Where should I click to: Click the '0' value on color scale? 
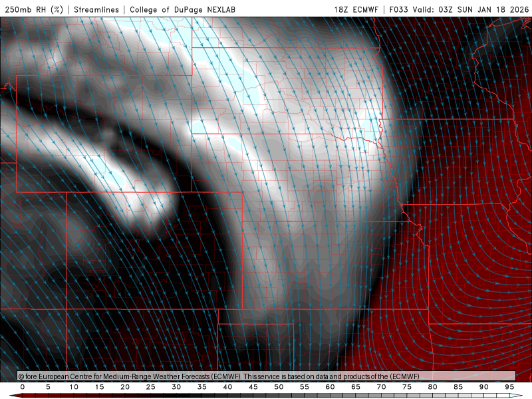point(23,387)
